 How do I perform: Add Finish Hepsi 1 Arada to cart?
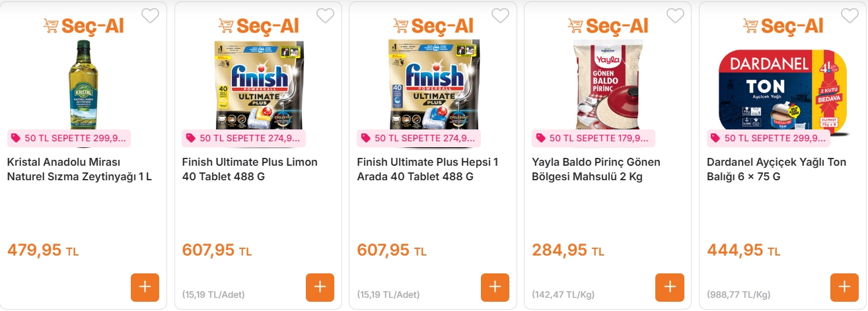click(495, 287)
